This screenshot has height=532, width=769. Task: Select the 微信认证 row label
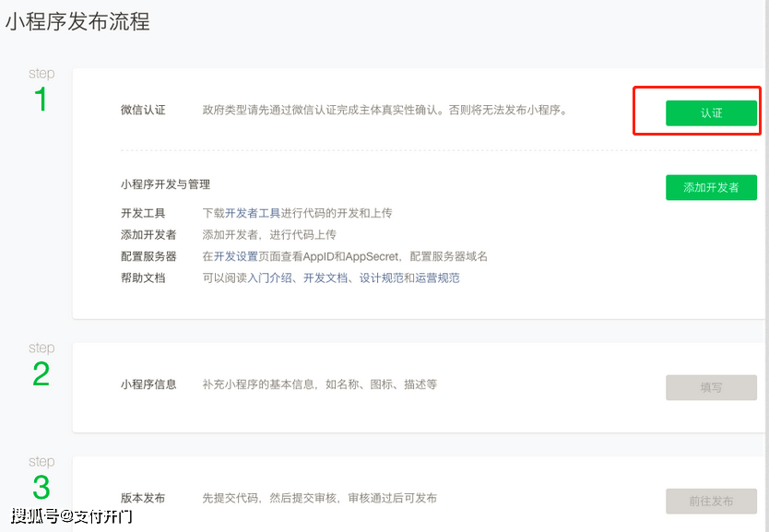[x=143, y=110]
